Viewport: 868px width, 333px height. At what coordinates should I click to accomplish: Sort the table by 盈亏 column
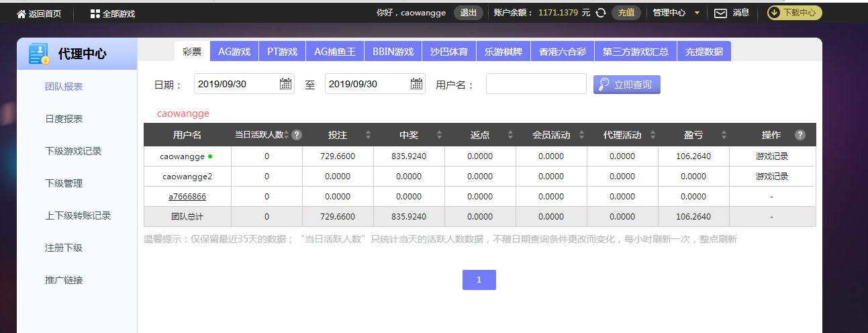tap(724, 135)
